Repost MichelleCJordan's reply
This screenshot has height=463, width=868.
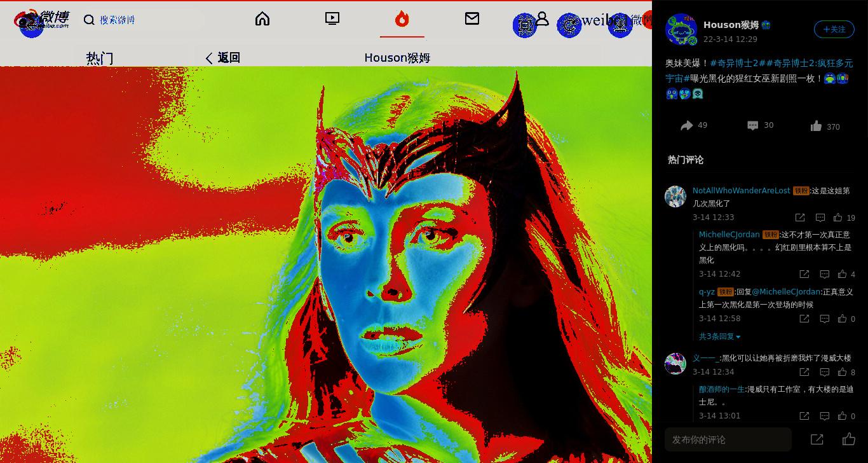(804, 274)
